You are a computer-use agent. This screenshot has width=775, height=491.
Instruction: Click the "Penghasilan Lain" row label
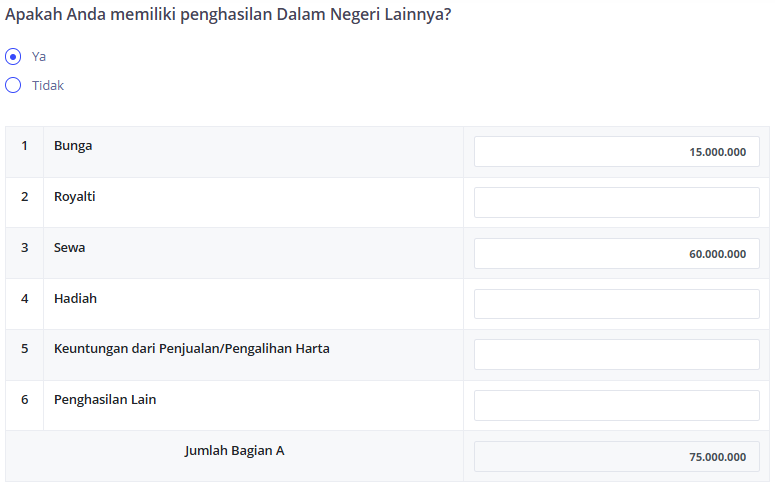105,400
